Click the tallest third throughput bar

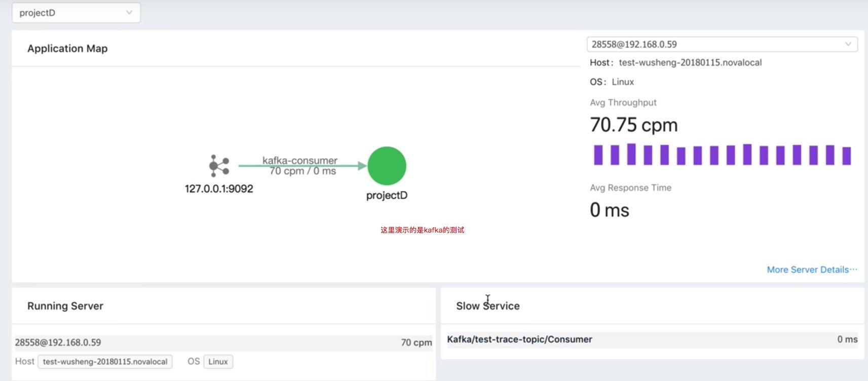point(631,154)
